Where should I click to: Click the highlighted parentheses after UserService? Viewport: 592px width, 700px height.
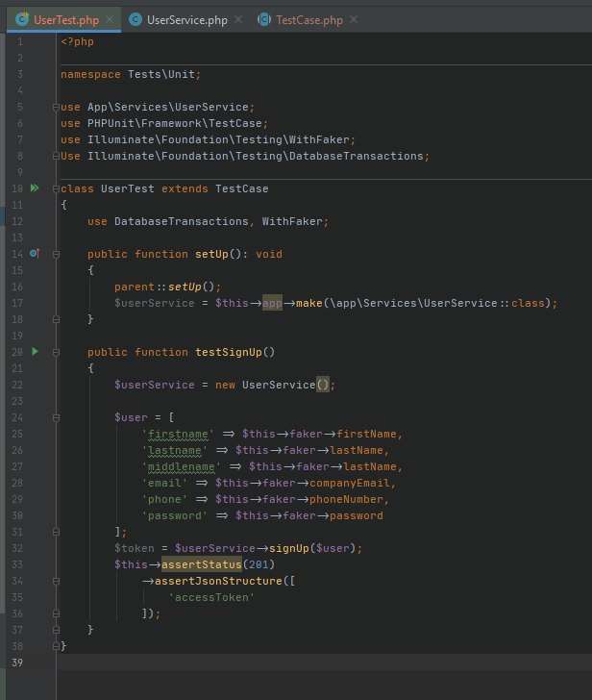[x=323, y=385]
